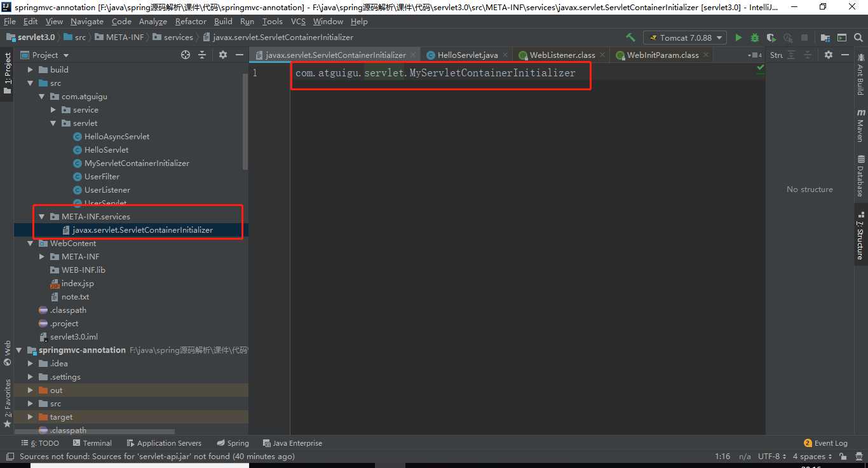Open the Application Servers tool window

click(164, 443)
